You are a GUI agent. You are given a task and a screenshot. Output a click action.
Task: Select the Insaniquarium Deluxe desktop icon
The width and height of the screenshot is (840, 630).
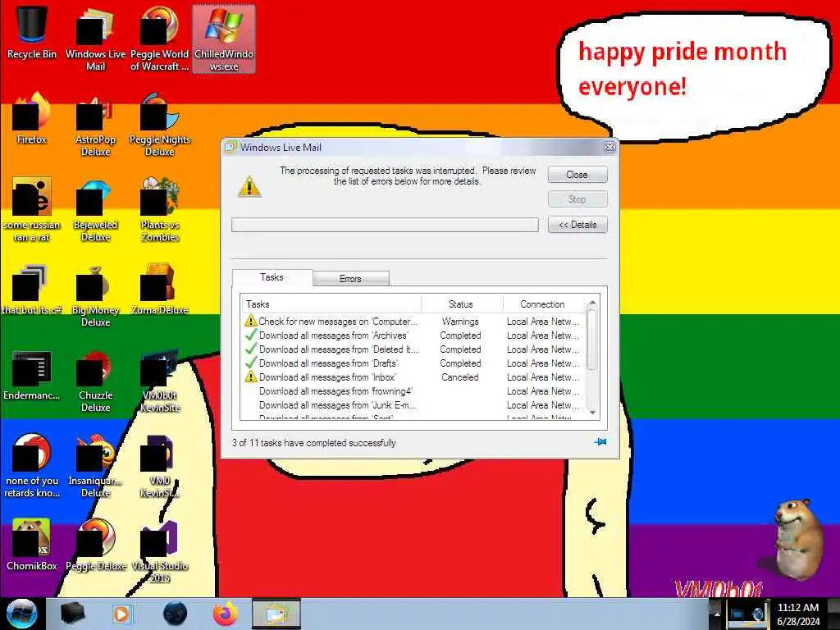(x=95, y=466)
